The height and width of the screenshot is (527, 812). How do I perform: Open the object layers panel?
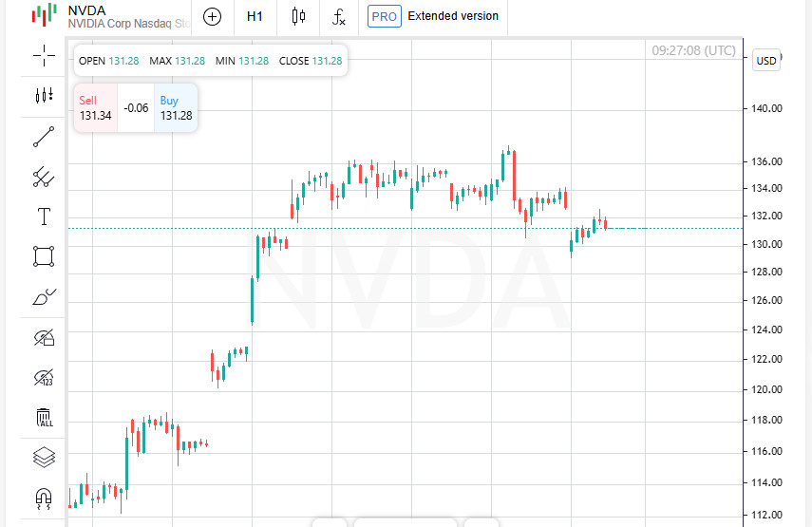(44, 457)
